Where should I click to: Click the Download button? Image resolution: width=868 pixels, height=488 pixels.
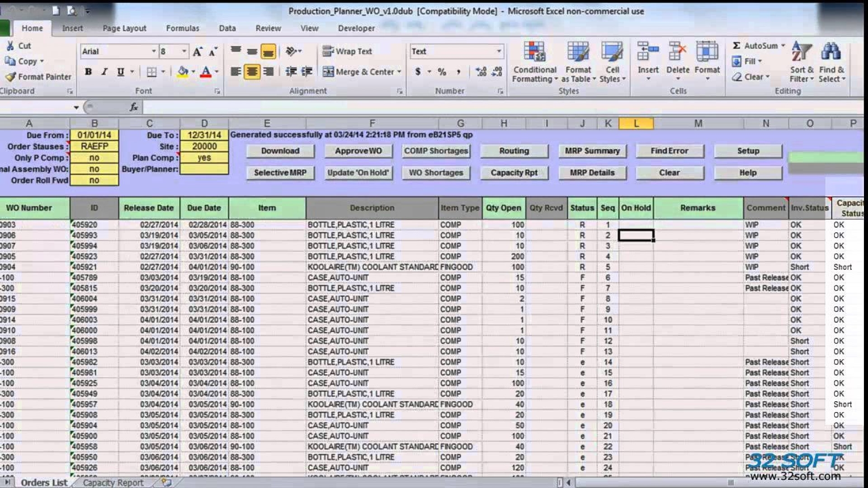278,150
